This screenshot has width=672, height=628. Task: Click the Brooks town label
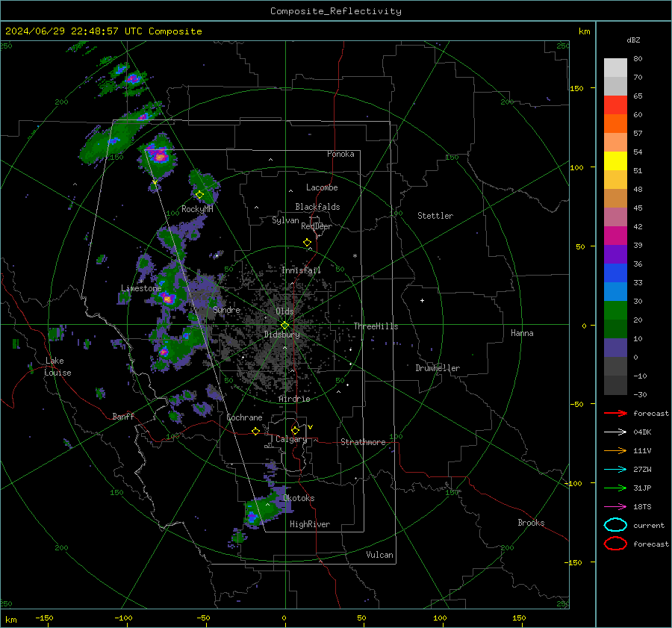(531, 523)
